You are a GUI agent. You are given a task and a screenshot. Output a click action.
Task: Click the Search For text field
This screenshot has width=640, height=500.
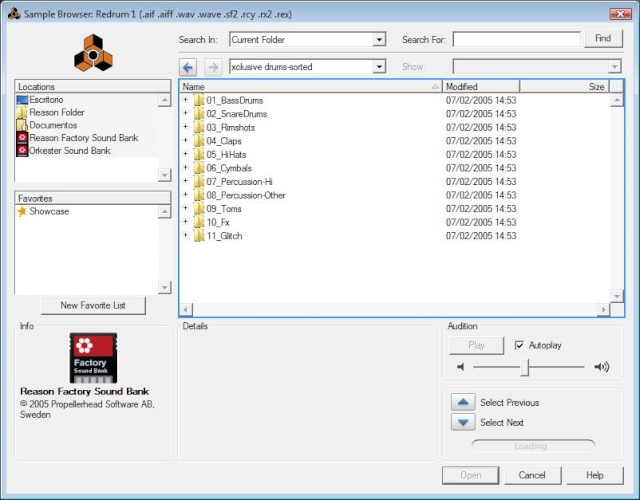[517, 40]
